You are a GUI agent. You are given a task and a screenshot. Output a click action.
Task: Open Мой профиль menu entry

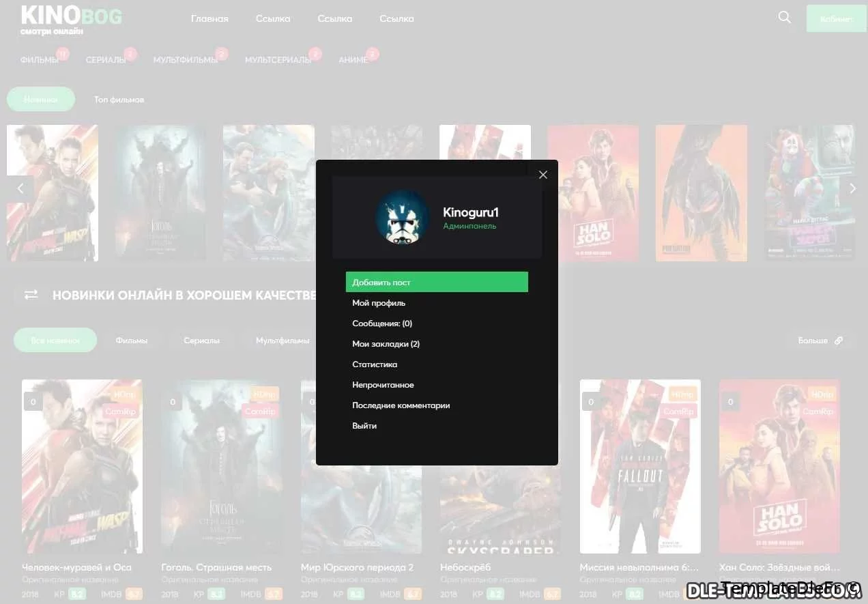tap(379, 303)
